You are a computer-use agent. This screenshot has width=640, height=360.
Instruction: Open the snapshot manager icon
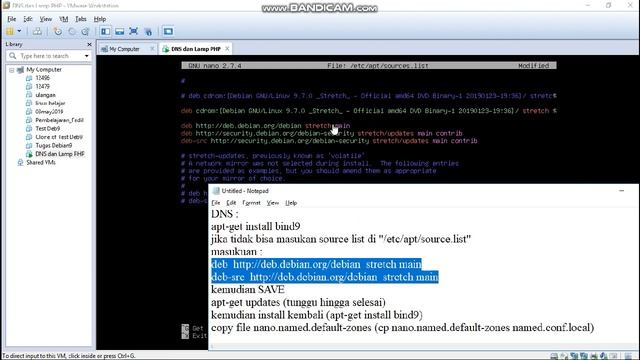(85, 31)
